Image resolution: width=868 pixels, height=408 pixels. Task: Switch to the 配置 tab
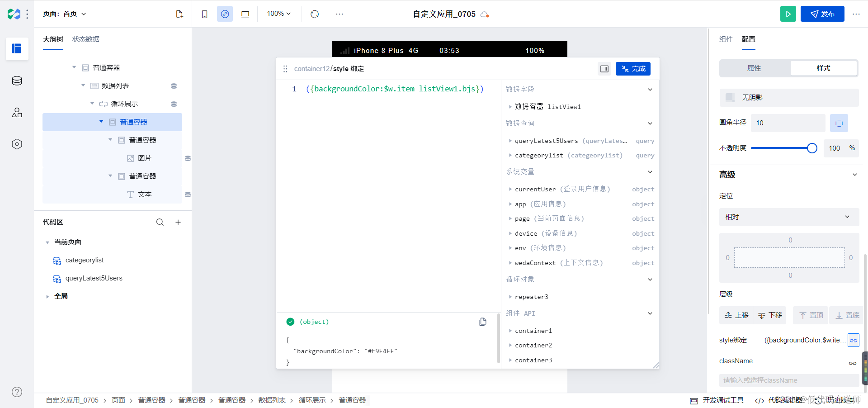click(x=749, y=39)
